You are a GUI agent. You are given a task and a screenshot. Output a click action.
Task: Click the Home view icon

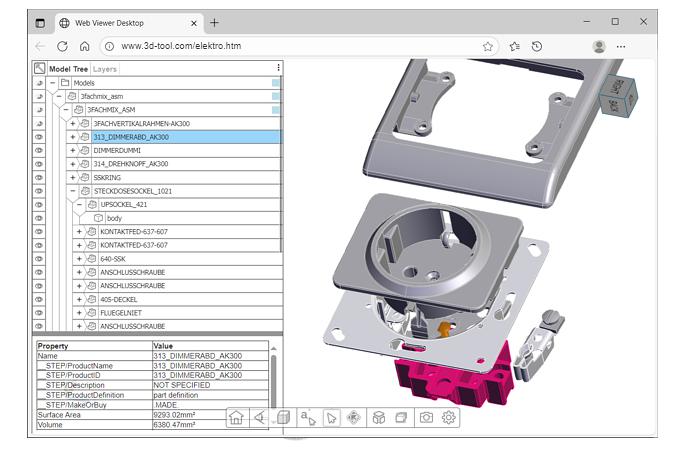(237, 418)
